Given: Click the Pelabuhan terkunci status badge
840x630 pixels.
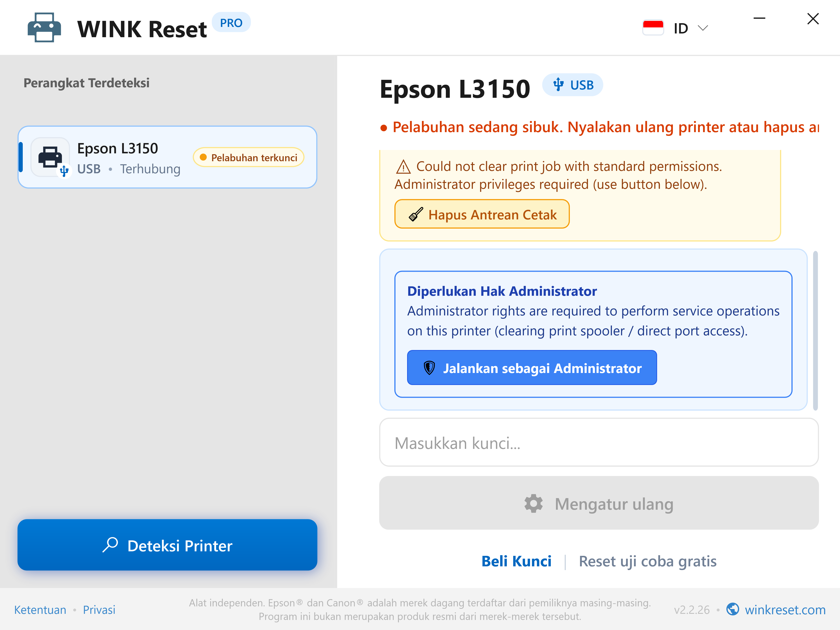Looking at the screenshot, I should tap(248, 157).
